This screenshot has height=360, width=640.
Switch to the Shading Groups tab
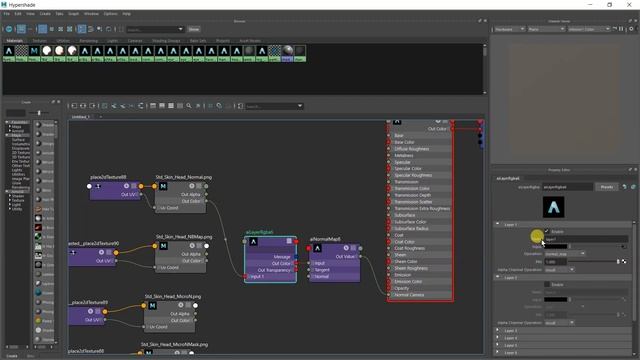166,41
